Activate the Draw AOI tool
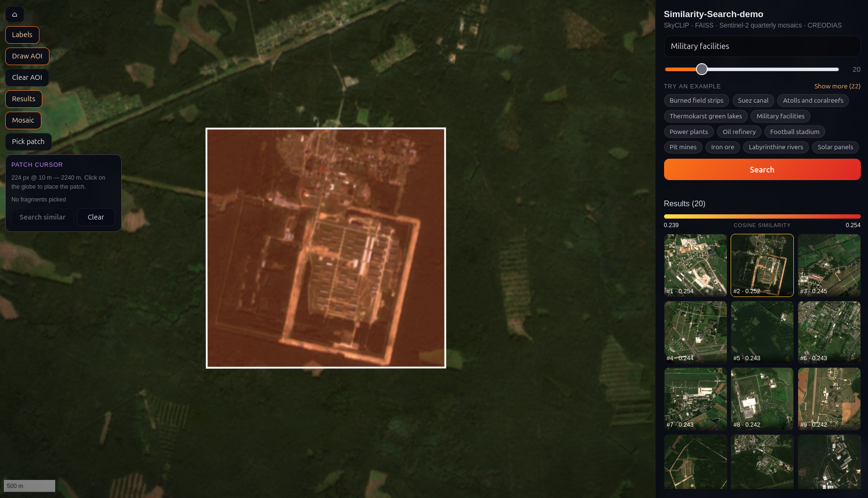 coord(27,56)
